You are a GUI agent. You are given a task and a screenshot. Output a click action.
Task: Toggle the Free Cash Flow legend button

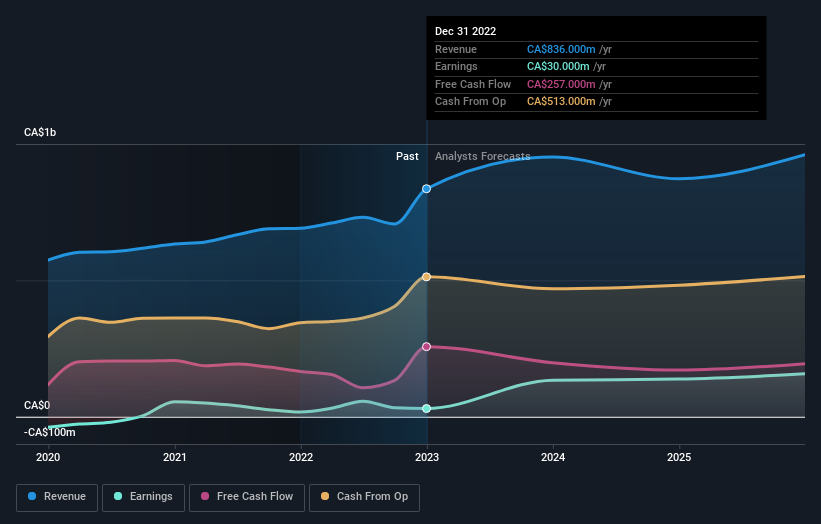pyautogui.click(x=247, y=497)
